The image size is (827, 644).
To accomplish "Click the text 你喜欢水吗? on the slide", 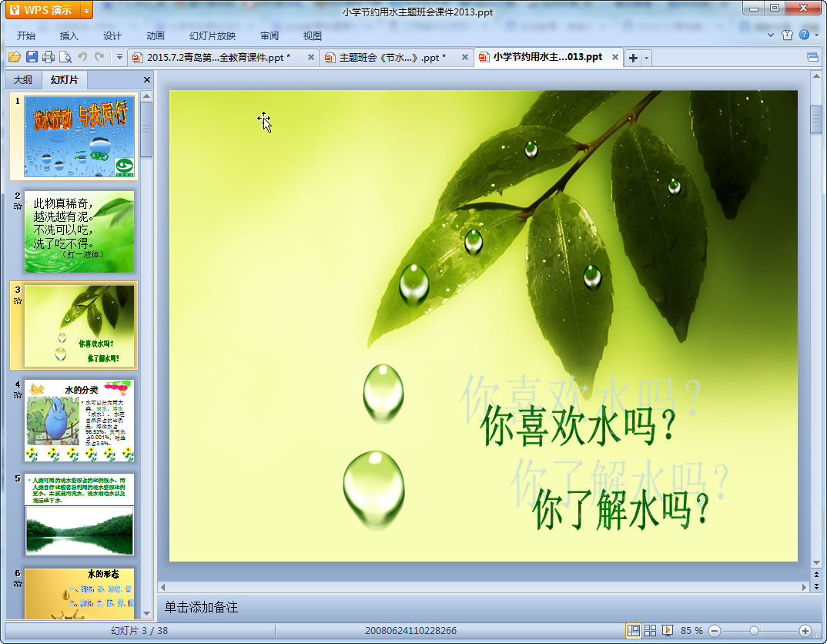I will 578,426.
